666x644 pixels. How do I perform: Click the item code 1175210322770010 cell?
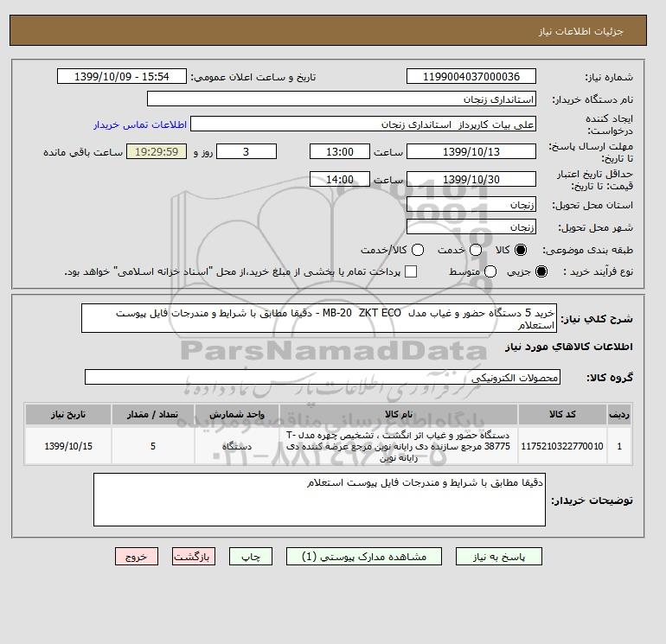click(562, 446)
